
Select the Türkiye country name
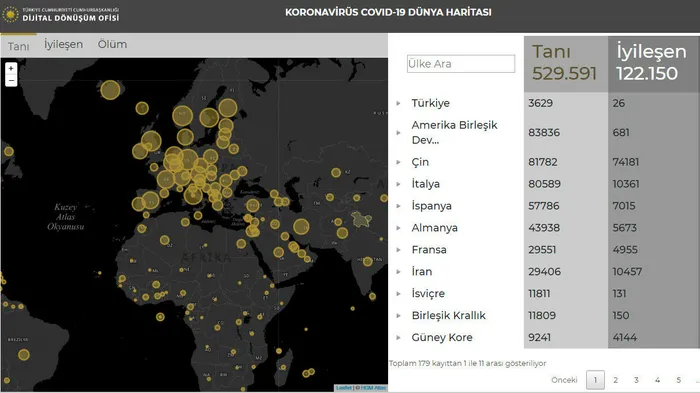pyautogui.click(x=430, y=103)
